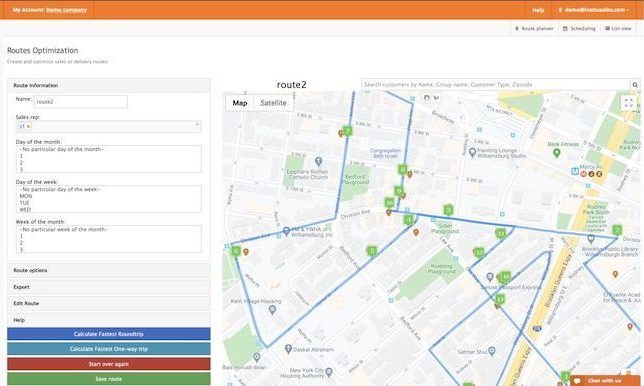Click orange pin near El Puente Academy
The image size is (644, 386).
tap(615, 274)
